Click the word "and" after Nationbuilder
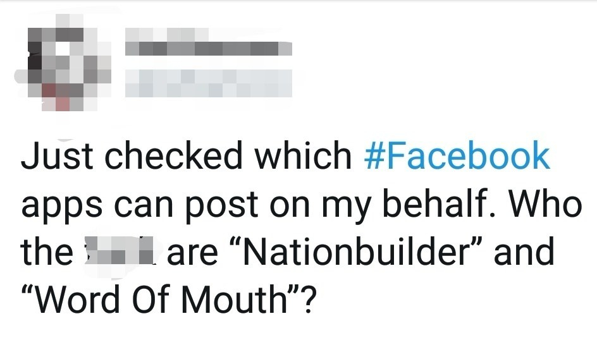Image resolution: width=597 pixels, height=364 pixels. coord(524,252)
